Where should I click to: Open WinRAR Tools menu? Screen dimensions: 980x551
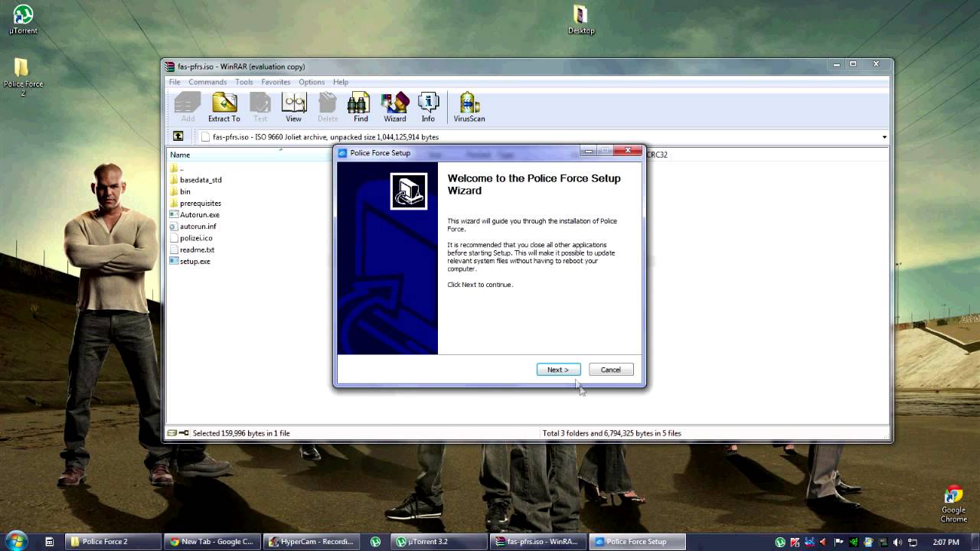click(x=244, y=82)
